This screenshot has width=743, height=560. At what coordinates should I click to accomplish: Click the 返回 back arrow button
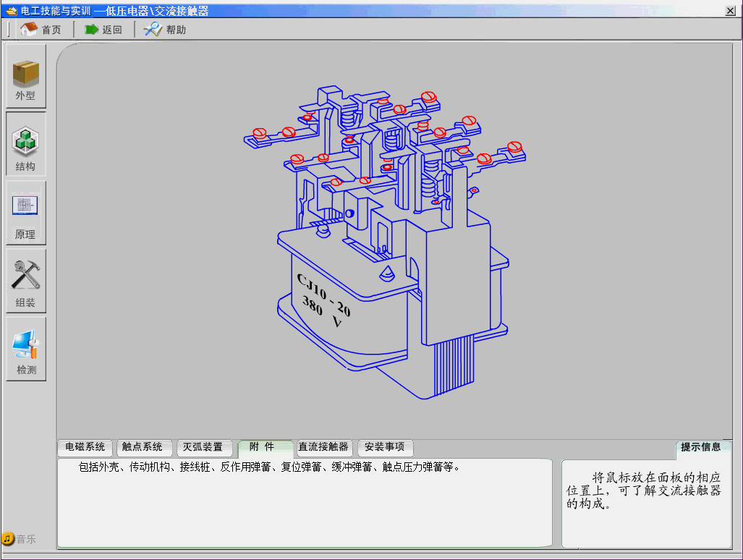point(103,30)
